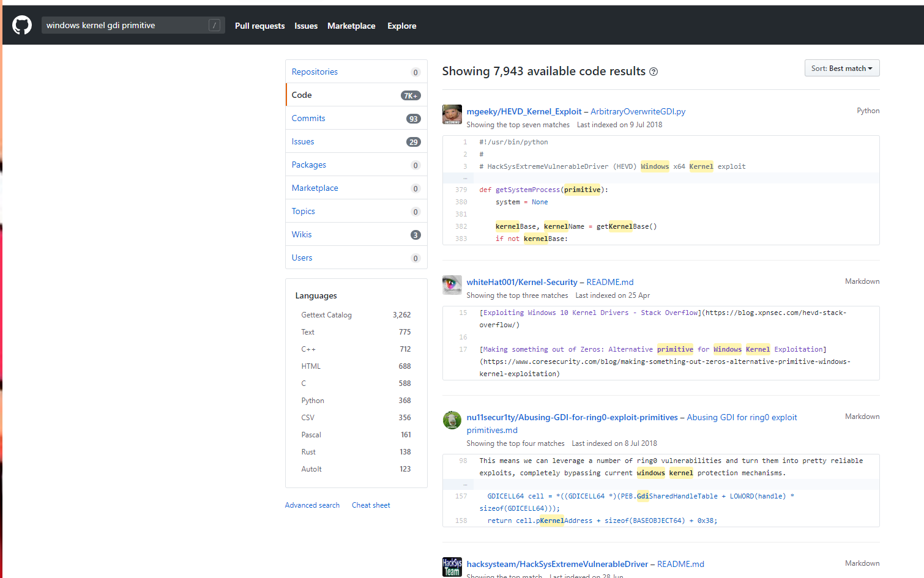Open the Sort: Best match dropdown

[841, 69]
